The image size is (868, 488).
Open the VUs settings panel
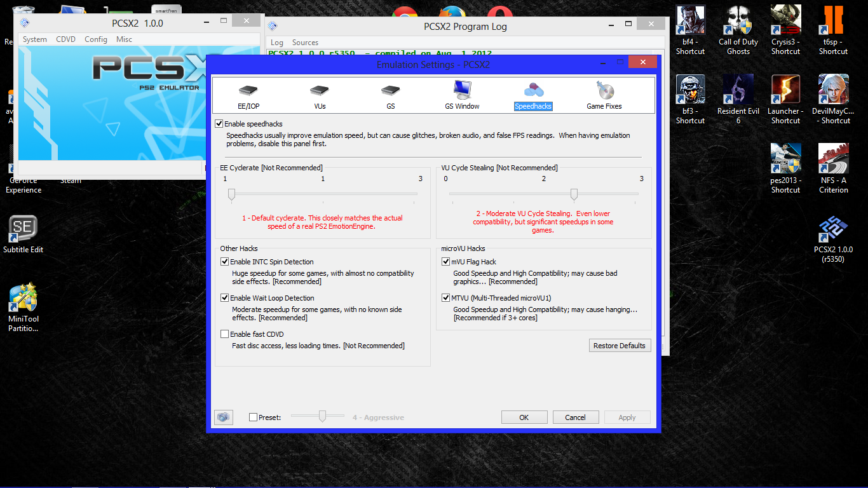pyautogui.click(x=319, y=95)
